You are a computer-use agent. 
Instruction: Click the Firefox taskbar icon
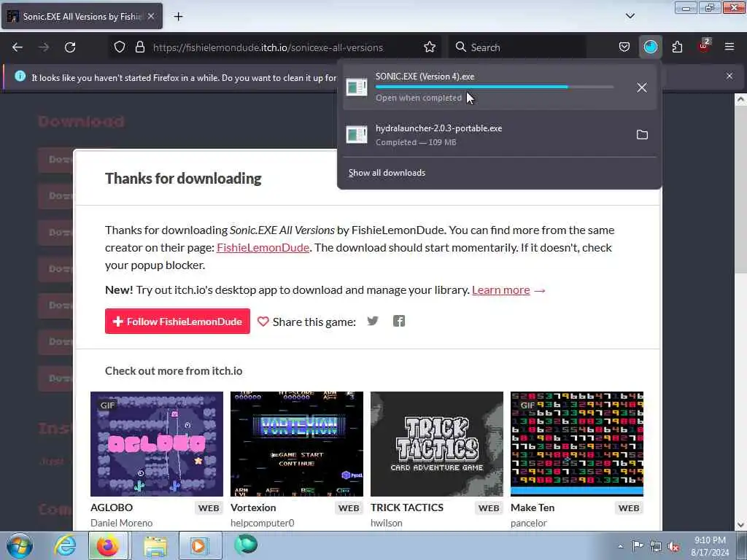(x=108, y=545)
